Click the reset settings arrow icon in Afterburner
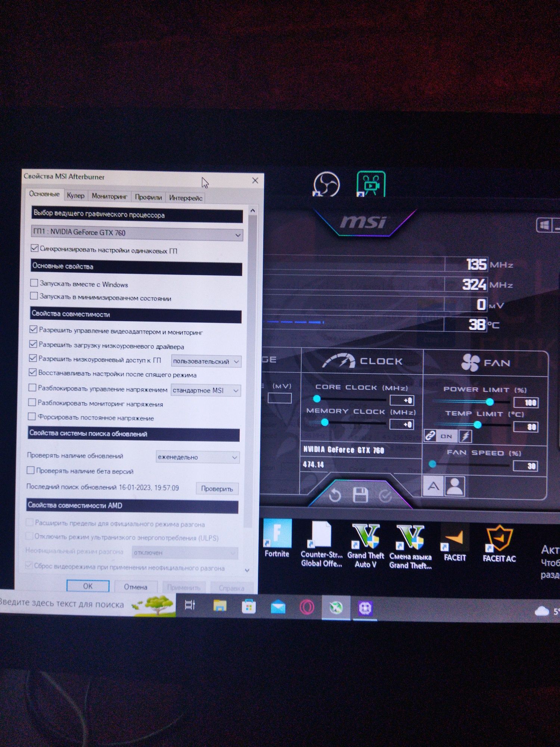This screenshot has height=747, width=560. (335, 495)
